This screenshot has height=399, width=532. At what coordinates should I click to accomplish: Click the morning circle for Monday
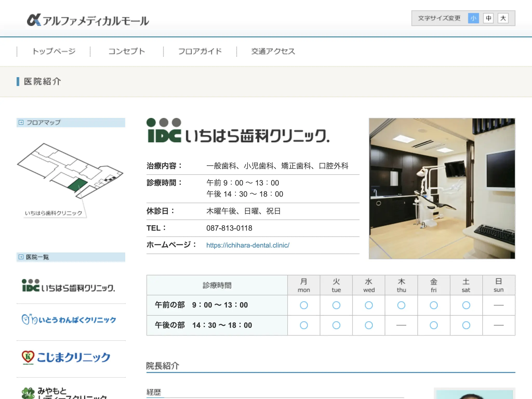point(304,305)
